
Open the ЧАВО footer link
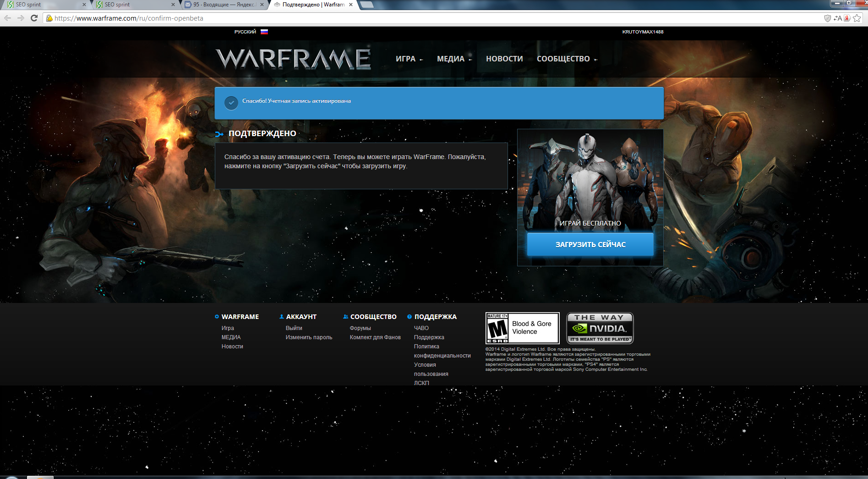point(421,328)
